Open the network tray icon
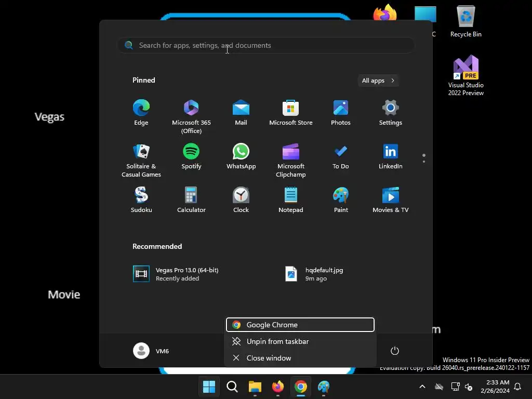 point(455,387)
